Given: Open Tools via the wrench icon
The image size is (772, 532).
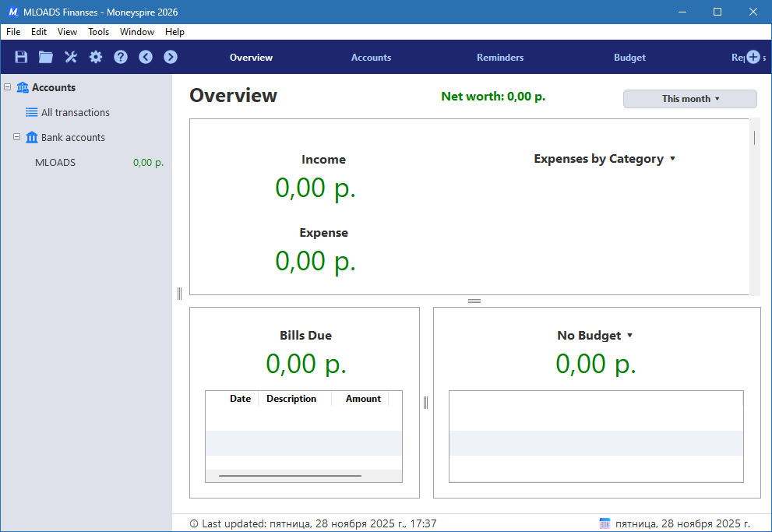Looking at the screenshot, I should (70, 57).
